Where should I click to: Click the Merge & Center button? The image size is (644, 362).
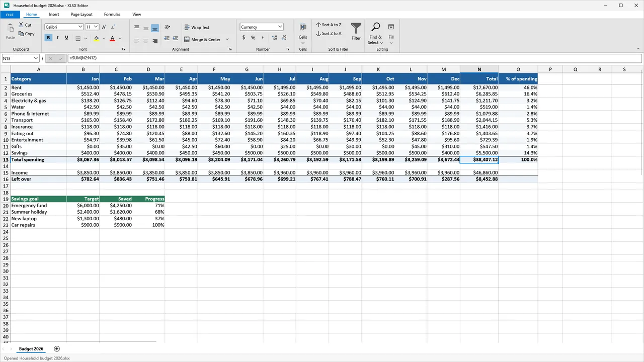tap(202, 39)
